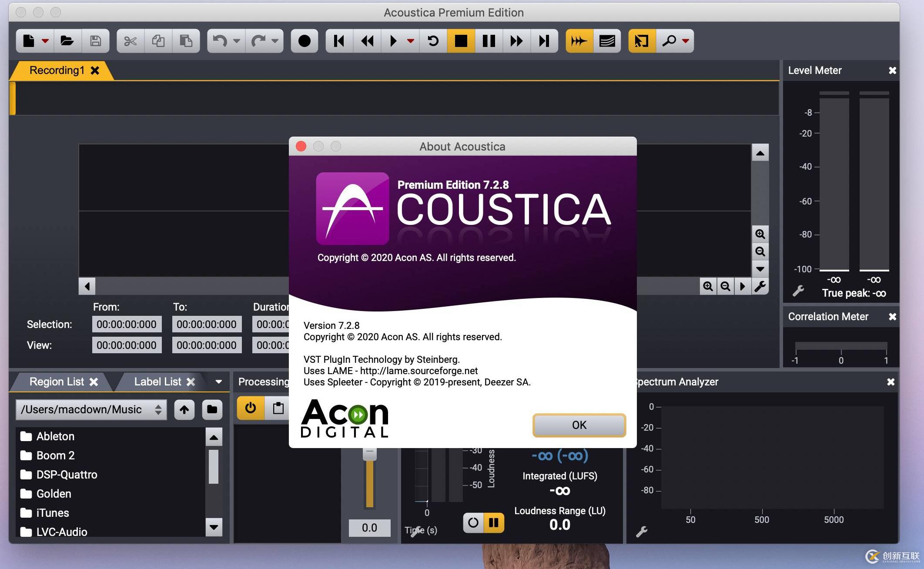Fast forward the playback
The width and height of the screenshot is (924, 569).
(x=516, y=41)
